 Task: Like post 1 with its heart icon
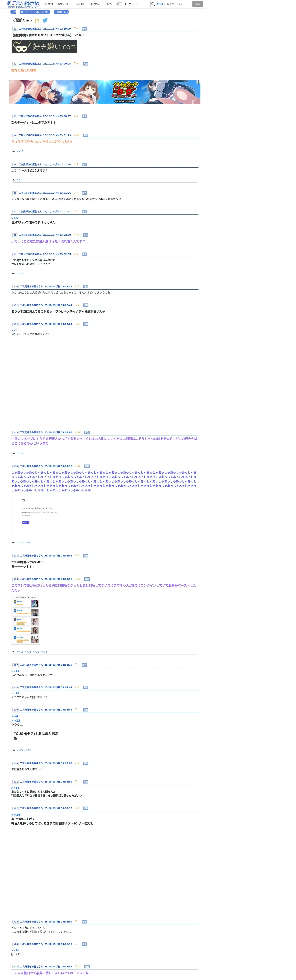(x=75, y=29)
